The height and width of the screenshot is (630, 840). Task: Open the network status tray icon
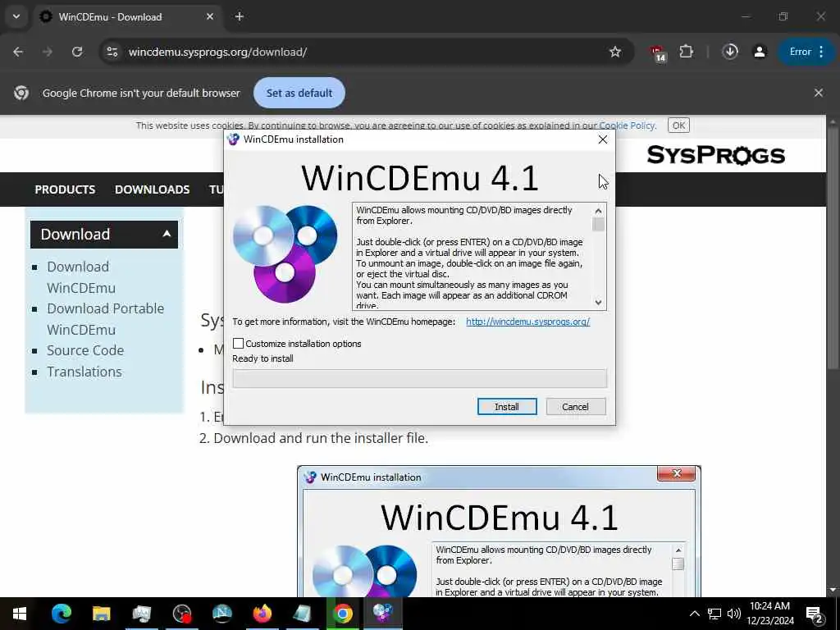tap(714, 614)
